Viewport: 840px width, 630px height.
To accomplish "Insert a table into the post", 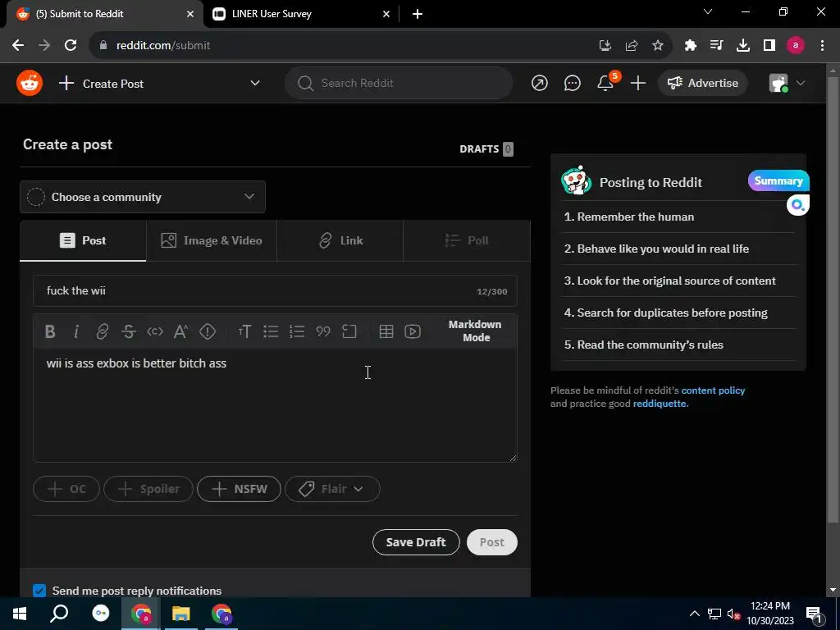I will tap(386, 331).
